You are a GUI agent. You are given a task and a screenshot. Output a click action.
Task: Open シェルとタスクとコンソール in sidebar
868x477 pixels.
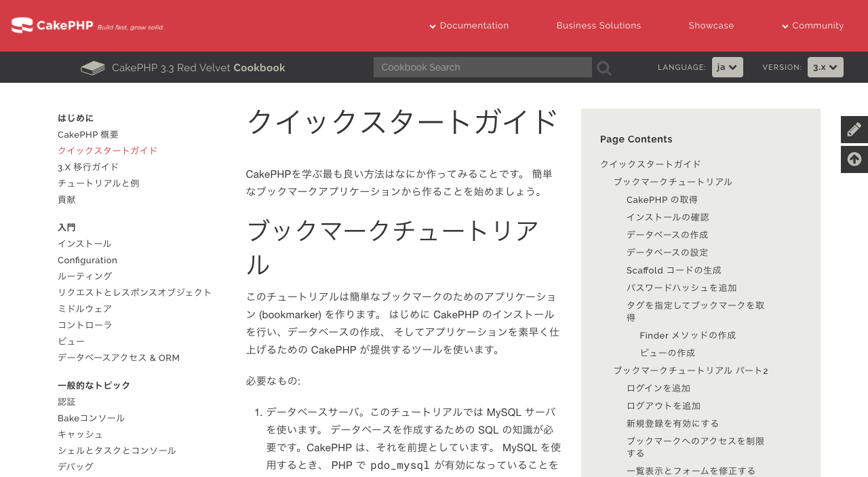tap(117, 451)
